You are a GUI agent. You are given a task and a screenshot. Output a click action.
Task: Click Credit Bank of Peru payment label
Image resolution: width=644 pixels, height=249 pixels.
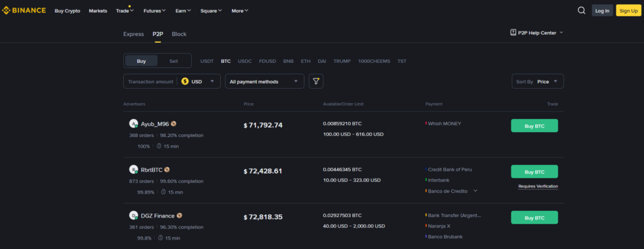[x=450, y=169]
